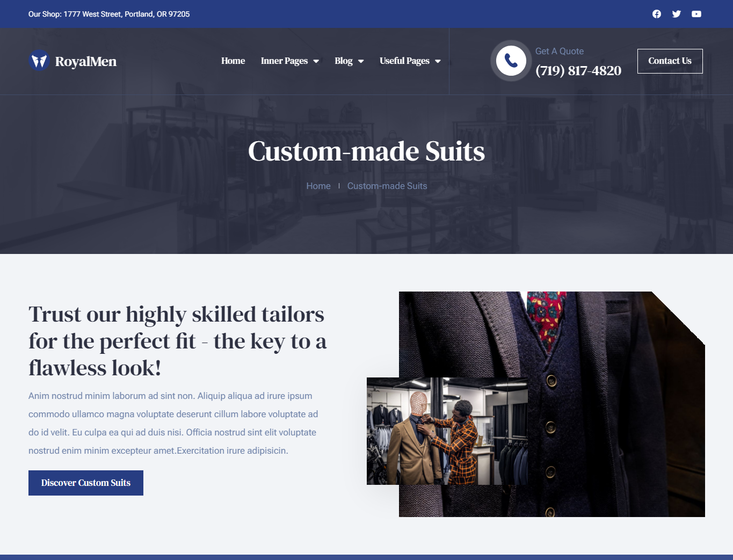Click the large navy suit close-up image
The image size is (733, 560).
pyautogui.click(x=607, y=376)
